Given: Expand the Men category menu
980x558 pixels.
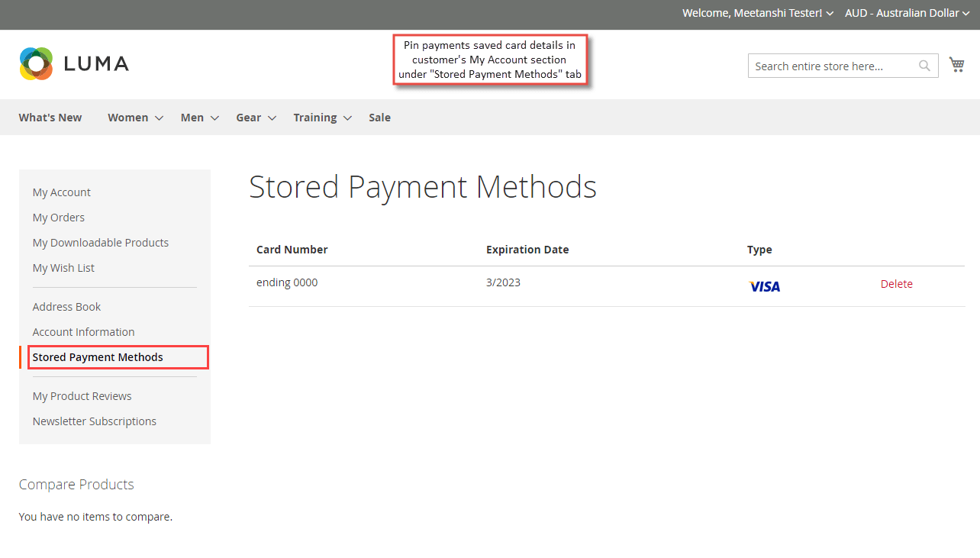Looking at the screenshot, I should [x=192, y=117].
